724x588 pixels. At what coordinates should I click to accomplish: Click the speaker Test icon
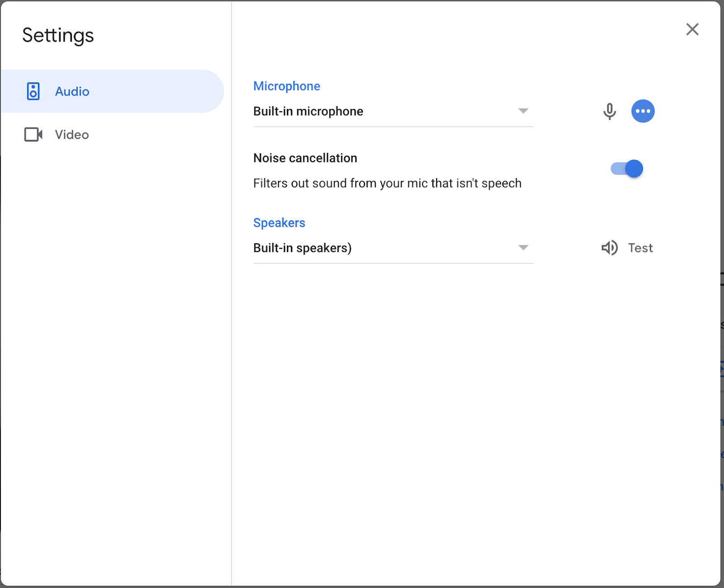(610, 248)
